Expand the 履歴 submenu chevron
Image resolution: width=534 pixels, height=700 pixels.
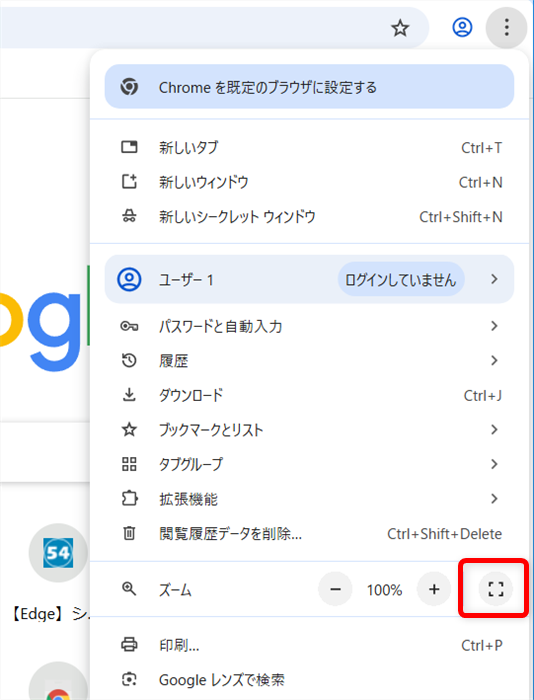point(494,360)
